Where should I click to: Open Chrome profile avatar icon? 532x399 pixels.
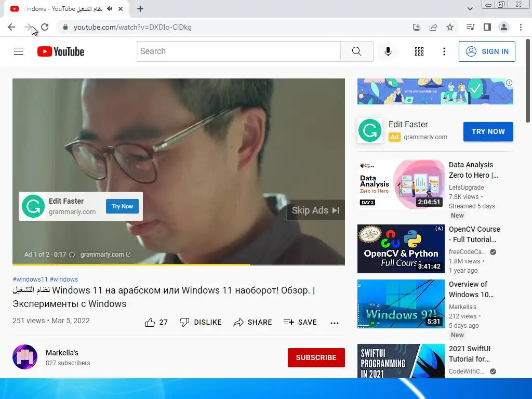click(504, 27)
